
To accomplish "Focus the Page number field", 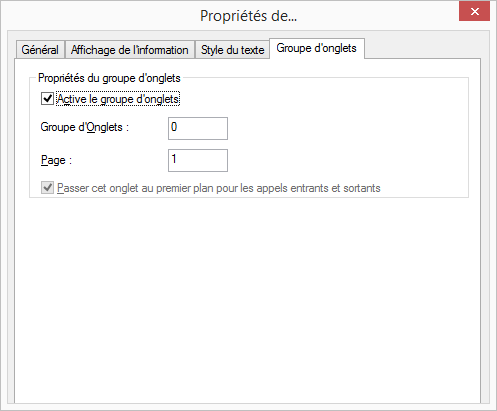I will [x=198, y=161].
